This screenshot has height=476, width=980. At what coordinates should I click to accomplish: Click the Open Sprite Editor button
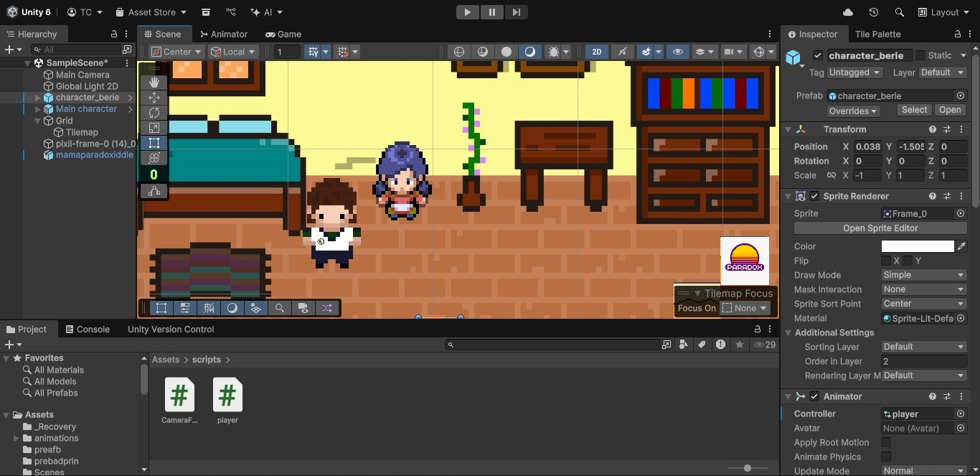[x=880, y=228]
